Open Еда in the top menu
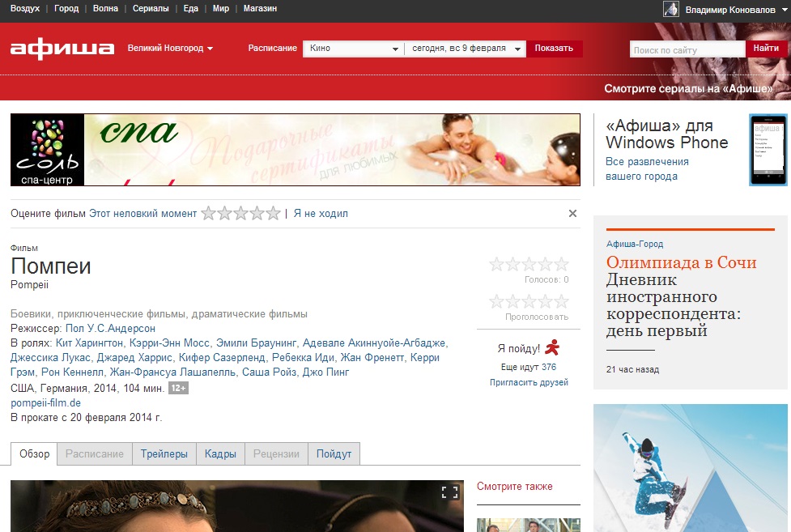The width and height of the screenshot is (791, 532). (191, 9)
